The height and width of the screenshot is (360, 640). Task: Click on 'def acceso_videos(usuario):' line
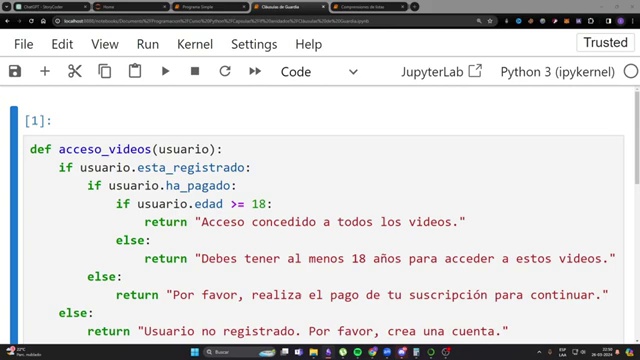tap(126, 149)
